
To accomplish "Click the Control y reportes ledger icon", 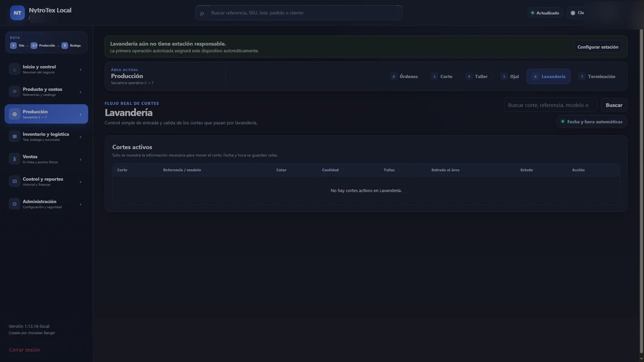I will click(14, 181).
